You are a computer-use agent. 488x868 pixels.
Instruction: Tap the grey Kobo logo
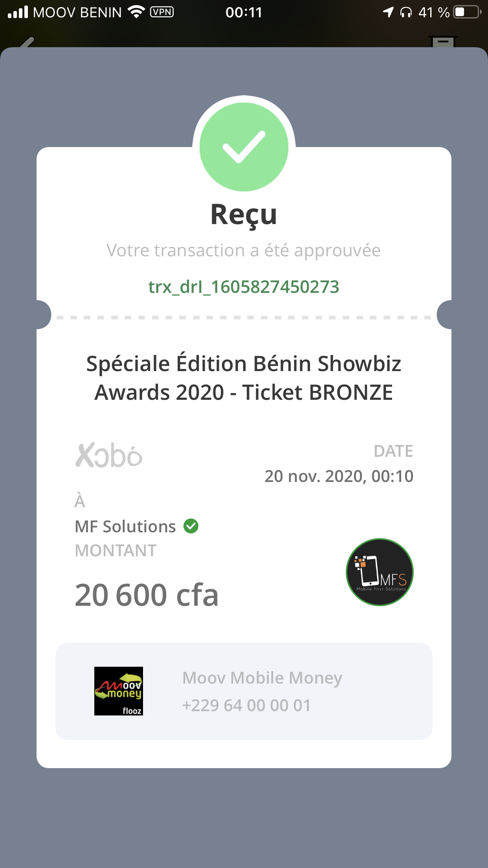tap(109, 456)
